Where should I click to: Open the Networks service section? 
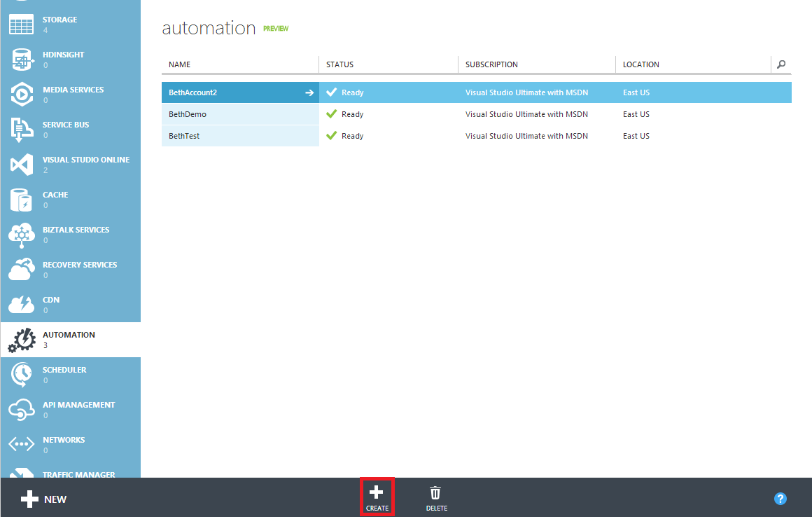tap(21, 444)
